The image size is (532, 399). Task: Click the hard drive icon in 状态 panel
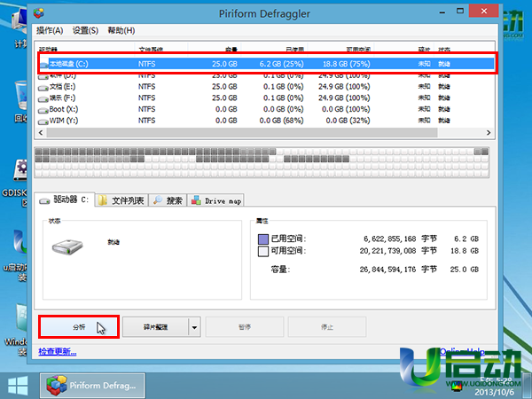[67, 246]
